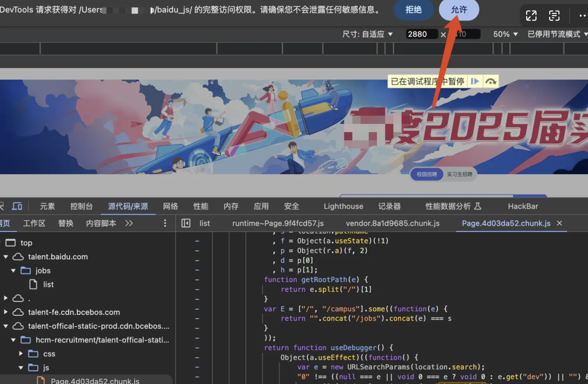Image resolution: width=588 pixels, height=384 pixels.
Task: Open the list file in jobs folder
Action: [x=48, y=284]
